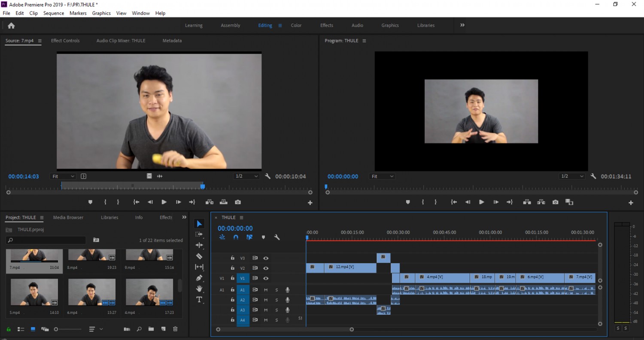Open the Sequence menu

pos(54,13)
